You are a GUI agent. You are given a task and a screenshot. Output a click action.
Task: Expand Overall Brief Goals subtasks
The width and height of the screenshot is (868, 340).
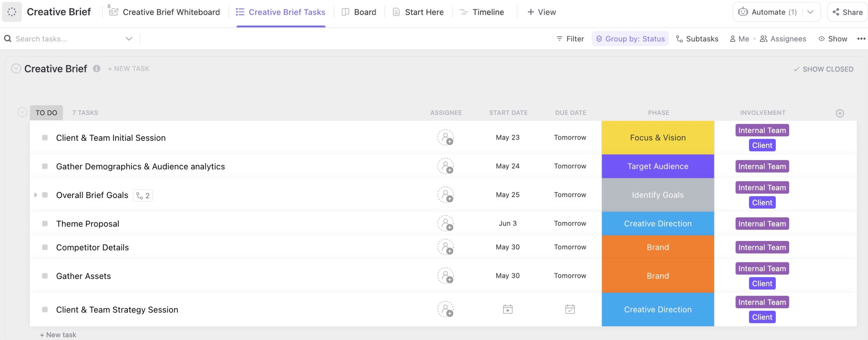[x=36, y=195]
